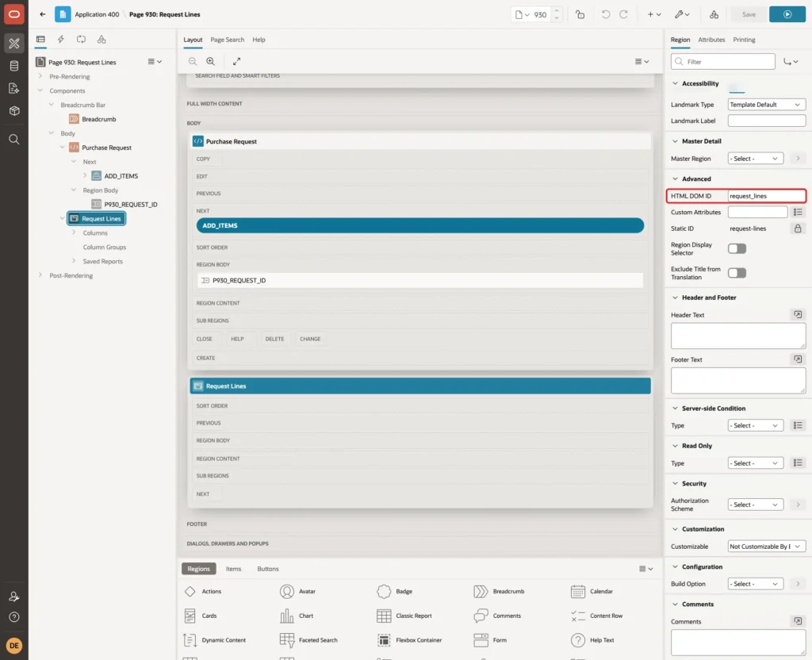This screenshot has height=660, width=812.
Task: Open Build Option dropdown
Action: coord(756,584)
